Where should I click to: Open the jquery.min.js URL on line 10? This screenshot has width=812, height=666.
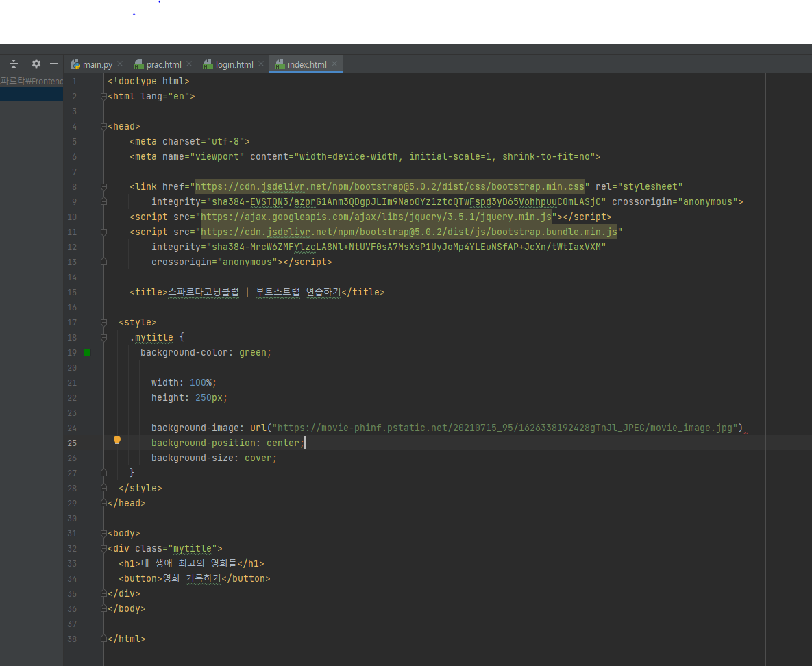pos(376,217)
